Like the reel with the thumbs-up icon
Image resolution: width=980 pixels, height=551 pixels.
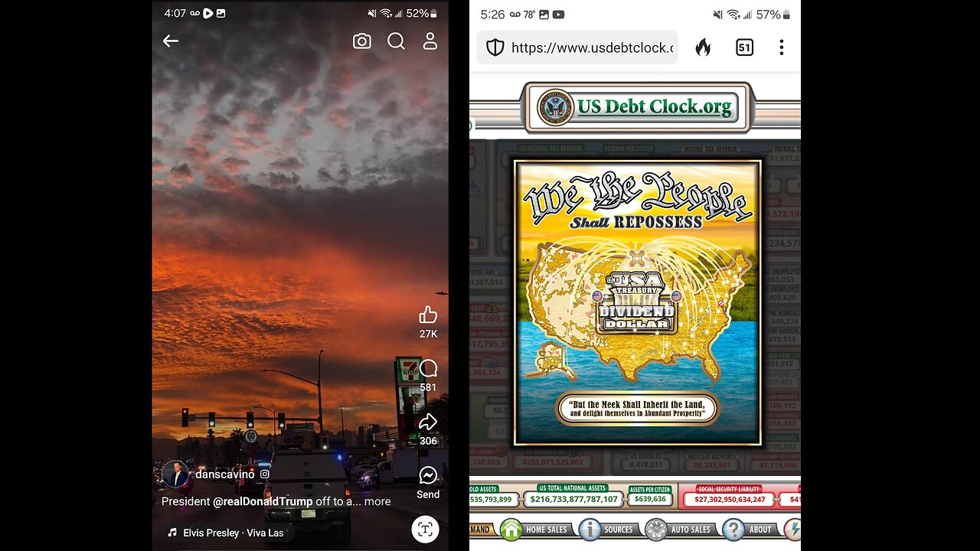tap(428, 315)
